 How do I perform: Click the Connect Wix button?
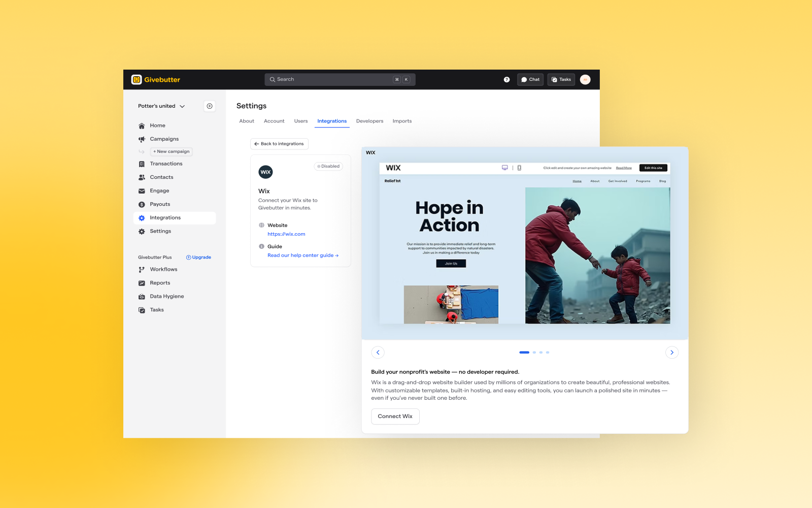tap(395, 417)
